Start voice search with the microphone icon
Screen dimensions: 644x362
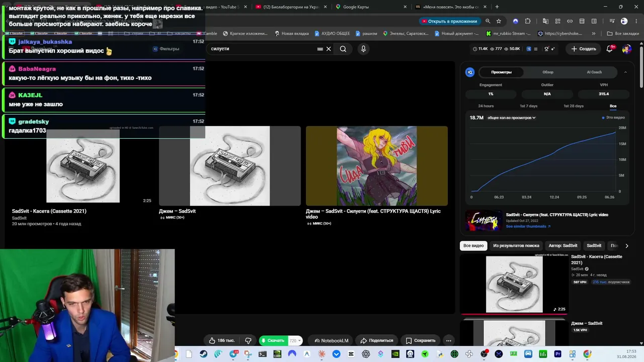tap(363, 49)
